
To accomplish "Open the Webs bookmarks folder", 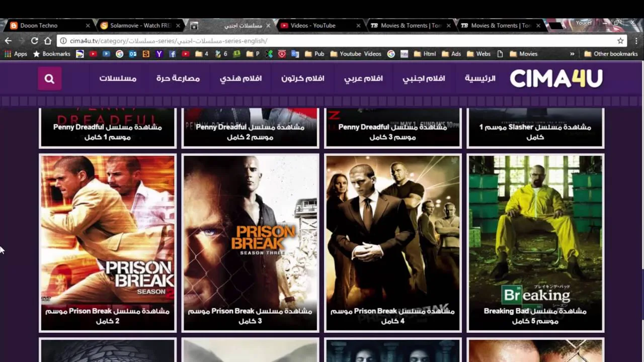I will pyautogui.click(x=478, y=54).
